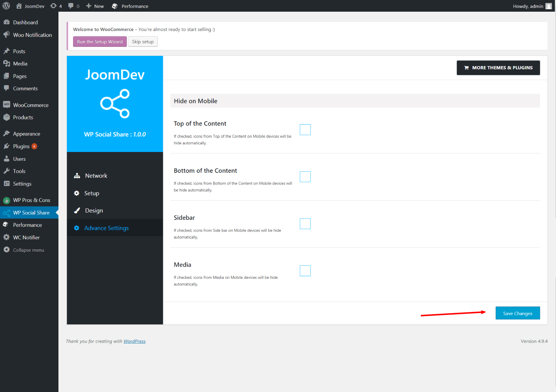Click the admin avatar icon
This screenshot has height=392, width=556.
(549, 6)
